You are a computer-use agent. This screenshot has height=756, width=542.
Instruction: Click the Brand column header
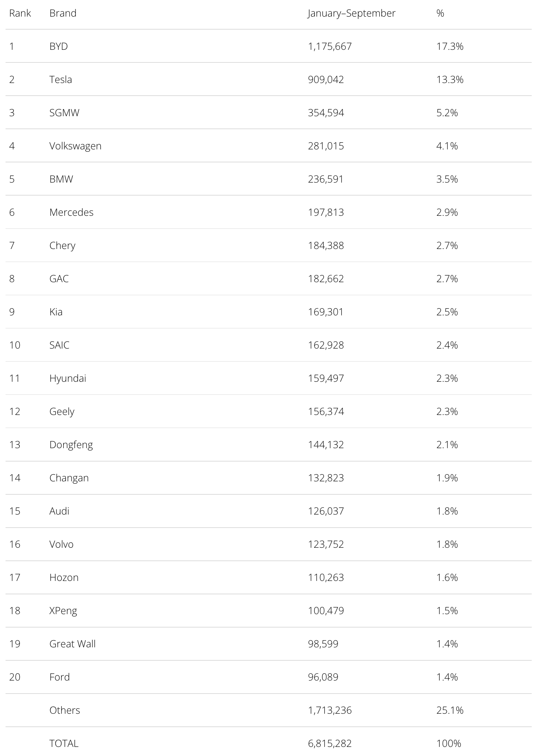point(63,13)
